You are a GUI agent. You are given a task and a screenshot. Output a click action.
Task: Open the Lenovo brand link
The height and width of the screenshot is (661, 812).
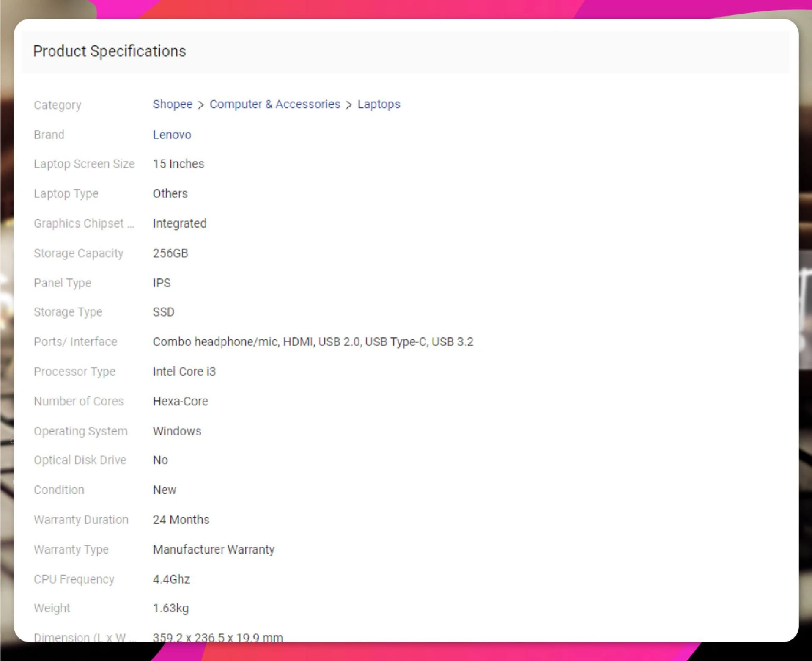tap(172, 135)
